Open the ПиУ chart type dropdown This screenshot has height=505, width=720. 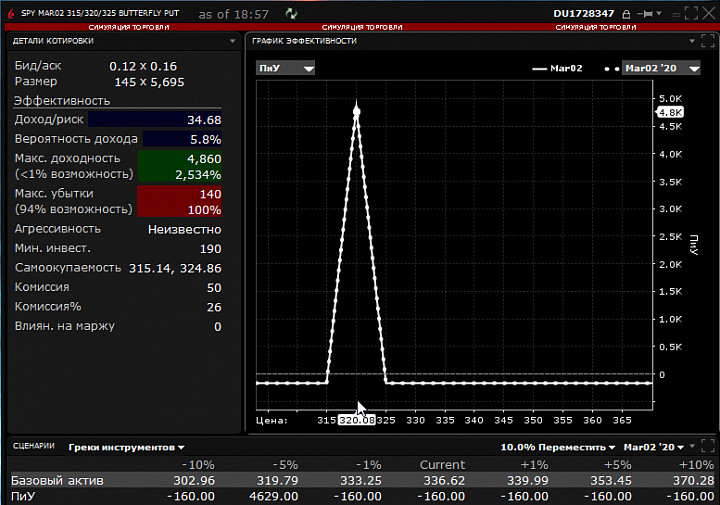click(285, 68)
